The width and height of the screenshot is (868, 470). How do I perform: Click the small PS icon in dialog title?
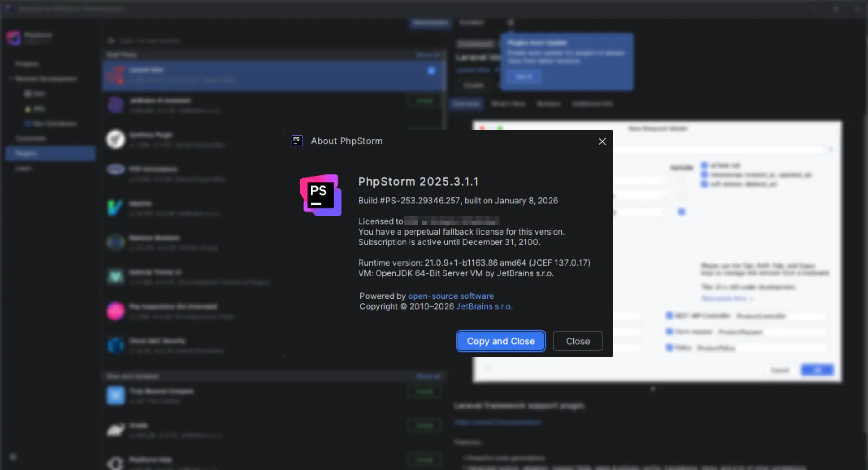tap(297, 141)
